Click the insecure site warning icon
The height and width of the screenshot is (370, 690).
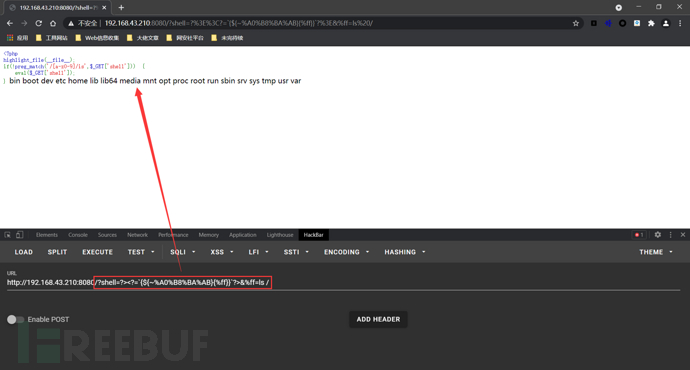(71, 23)
